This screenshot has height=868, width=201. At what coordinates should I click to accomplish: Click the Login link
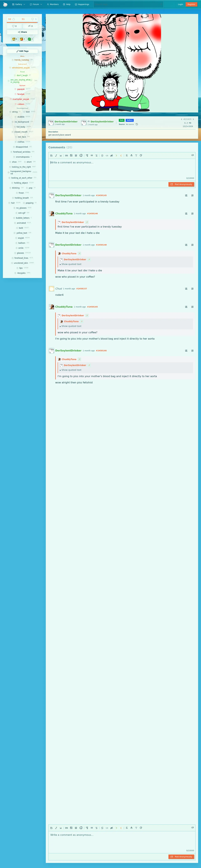(x=180, y=4)
